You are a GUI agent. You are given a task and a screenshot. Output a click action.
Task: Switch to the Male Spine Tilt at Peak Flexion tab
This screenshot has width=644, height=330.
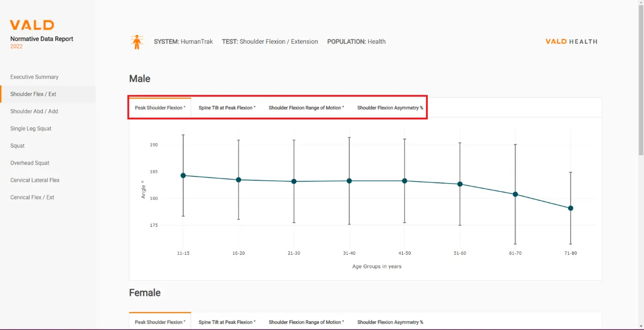[x=227, y=108]
